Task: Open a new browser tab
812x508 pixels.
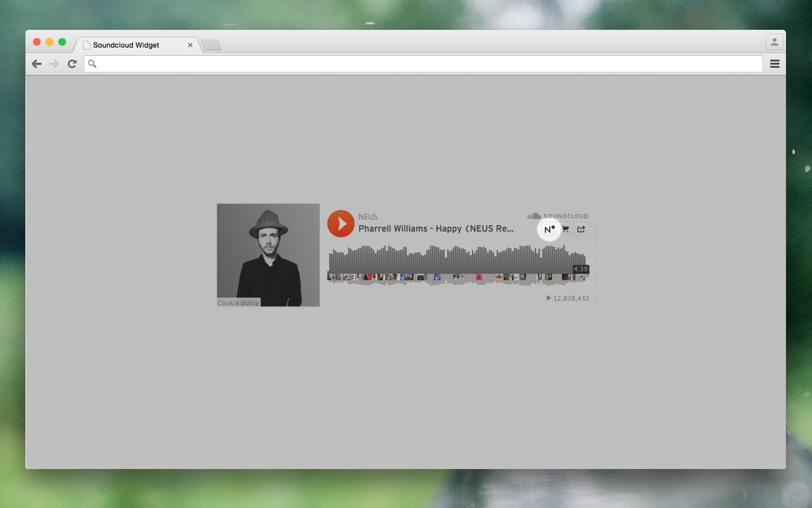Action: [211, 45]
